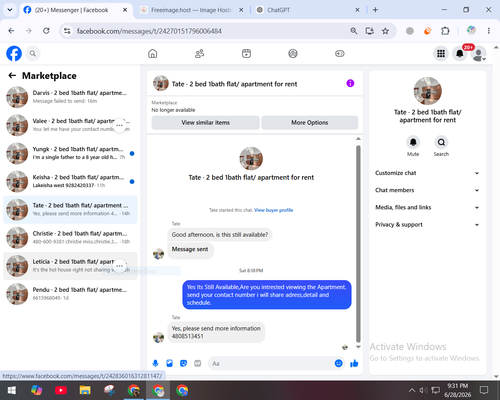Open the YouTube taskbar icon

click(61, 390)
